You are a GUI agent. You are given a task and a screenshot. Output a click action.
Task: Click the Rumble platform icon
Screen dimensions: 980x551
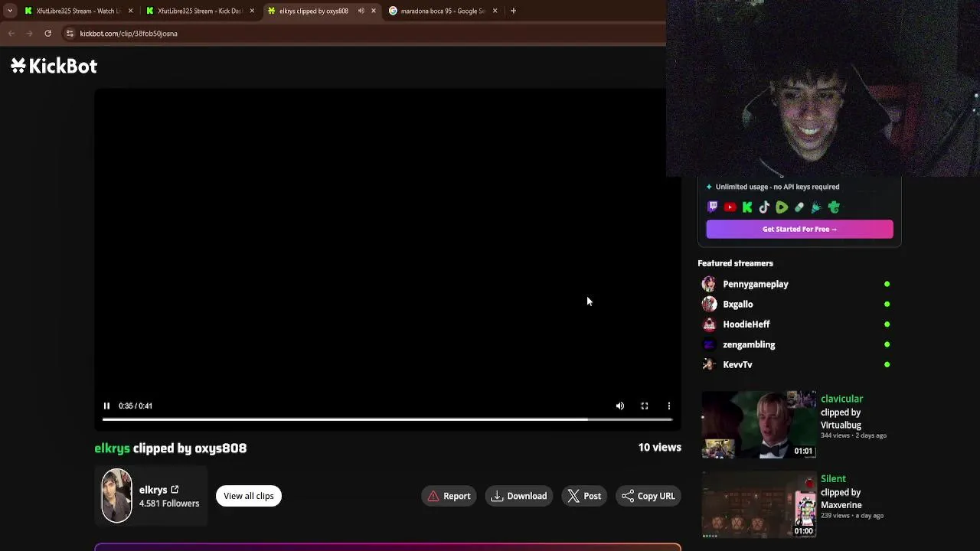[x=782, y=207]
